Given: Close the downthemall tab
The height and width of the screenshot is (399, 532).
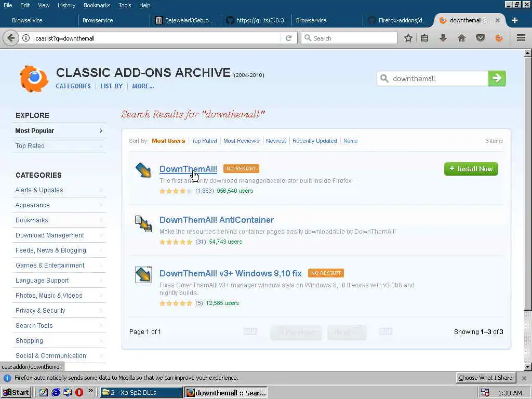Looking at the screenshot, I should point(497,20).
